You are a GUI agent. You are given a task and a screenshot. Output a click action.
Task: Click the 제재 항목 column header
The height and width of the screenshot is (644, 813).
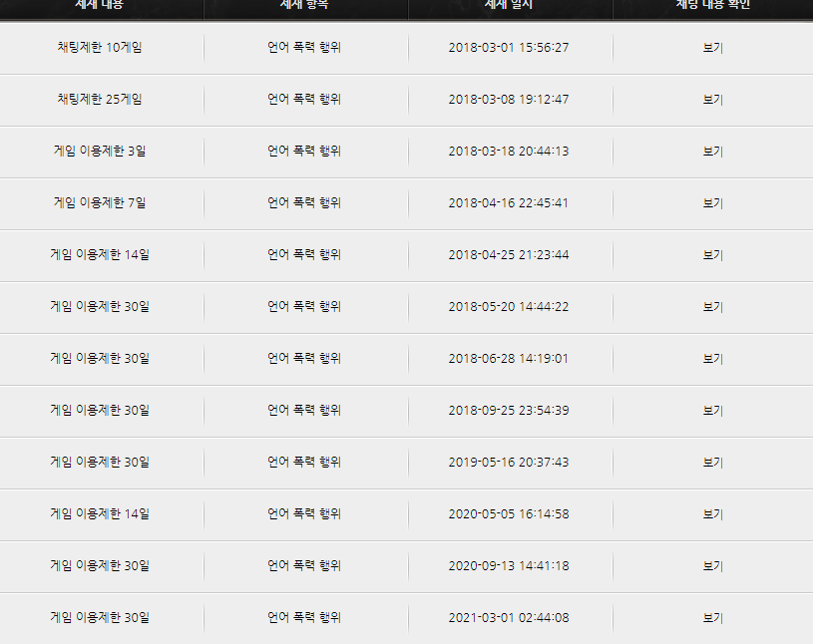click(305, 5)
